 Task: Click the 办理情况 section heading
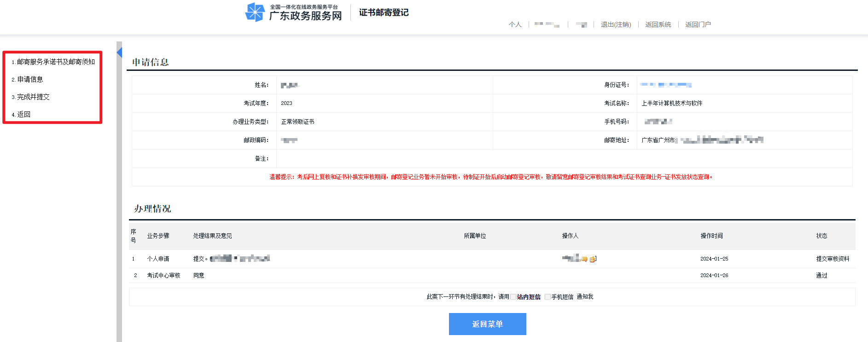pos(152,209)
